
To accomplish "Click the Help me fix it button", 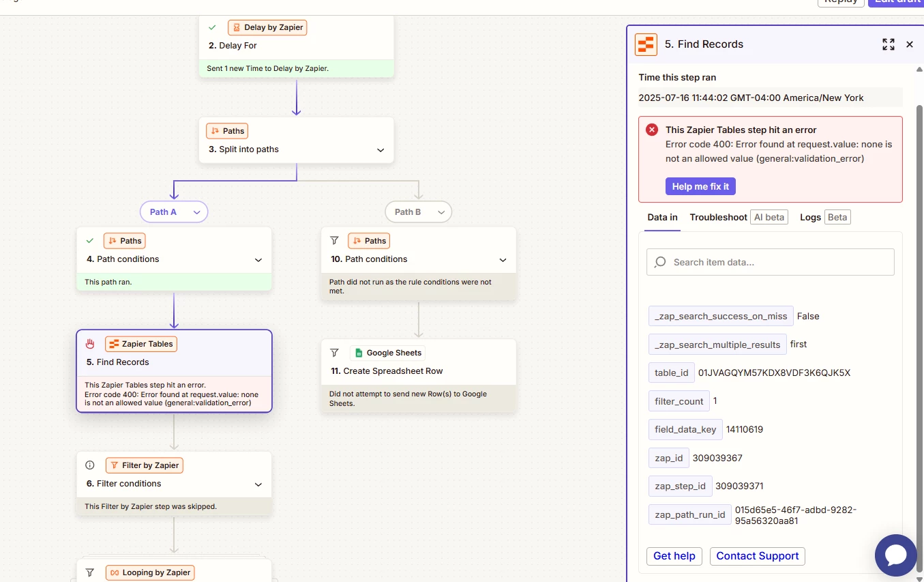I will [700, 186].
